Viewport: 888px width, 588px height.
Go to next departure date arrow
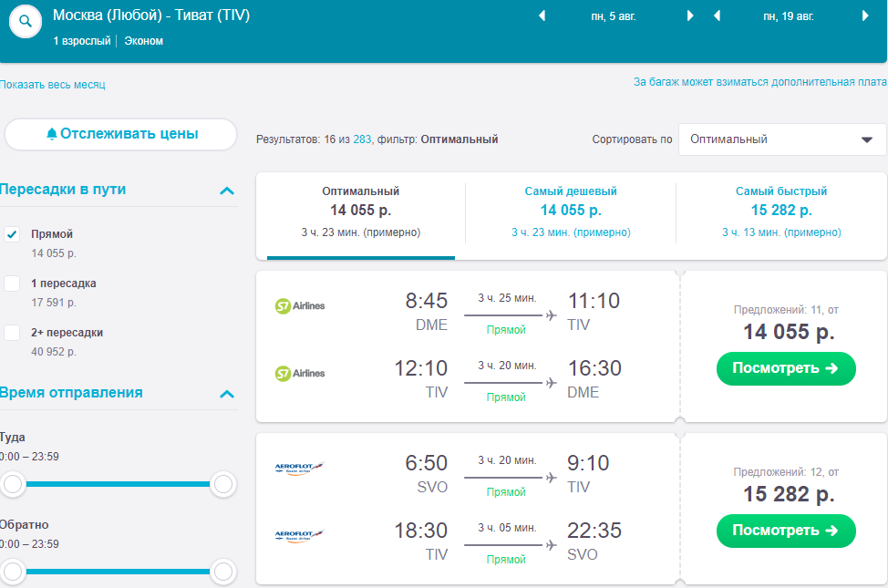[690, 15]
